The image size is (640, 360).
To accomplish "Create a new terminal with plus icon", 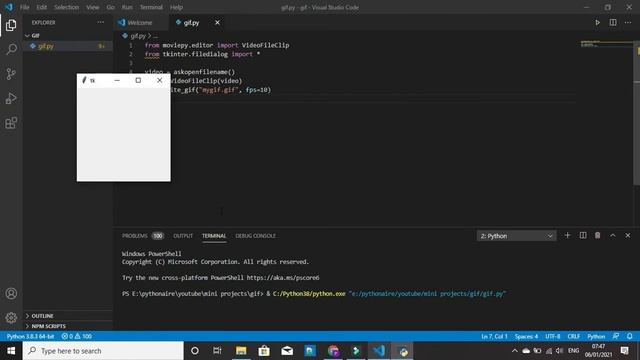I will click(x=567, y=236).
